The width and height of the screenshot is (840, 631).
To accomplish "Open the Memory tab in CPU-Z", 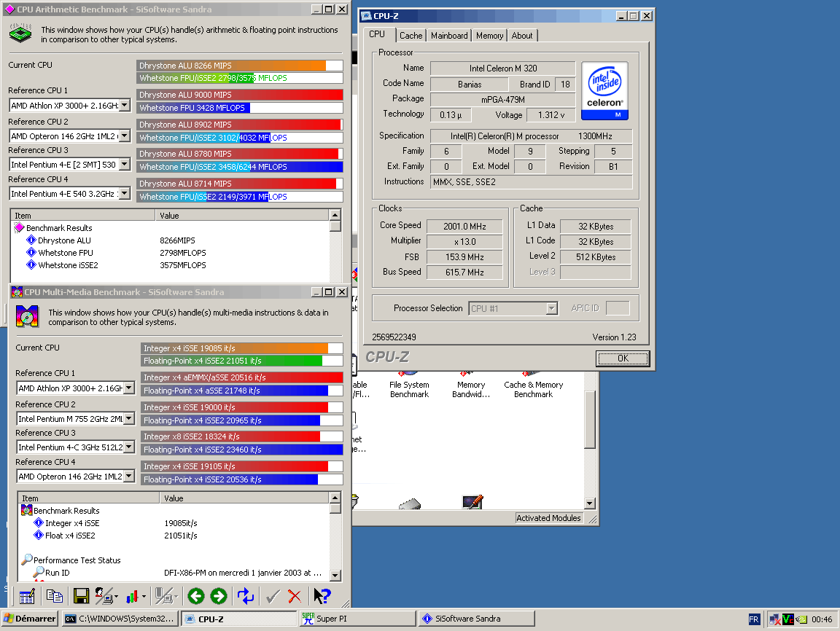I will point(490,36).
